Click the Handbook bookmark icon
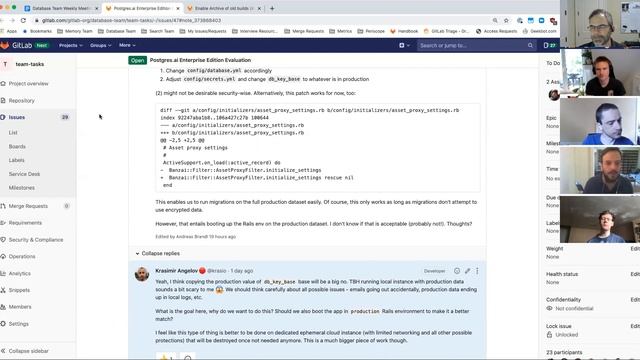Viewport: 640px width, 360px height. [393, 31]
